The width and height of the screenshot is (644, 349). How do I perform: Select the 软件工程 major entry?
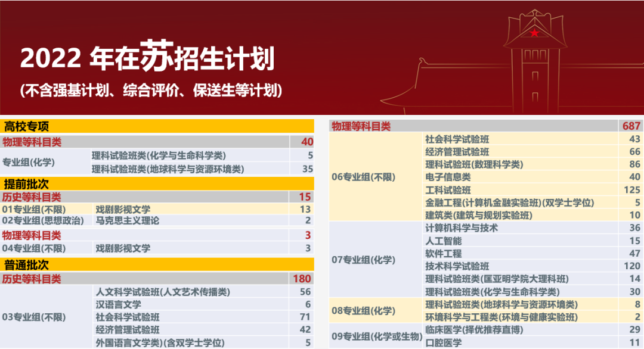tap(443, 254)
